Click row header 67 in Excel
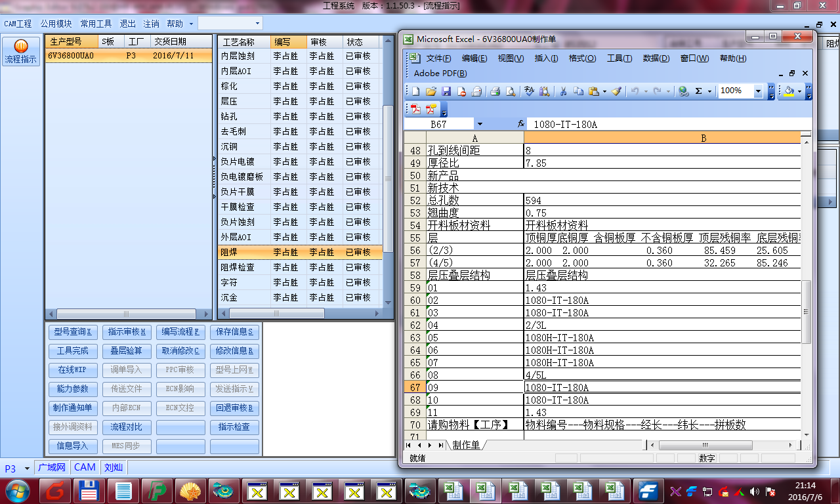Viewport: 840px width, 504px height. [415, 387]
